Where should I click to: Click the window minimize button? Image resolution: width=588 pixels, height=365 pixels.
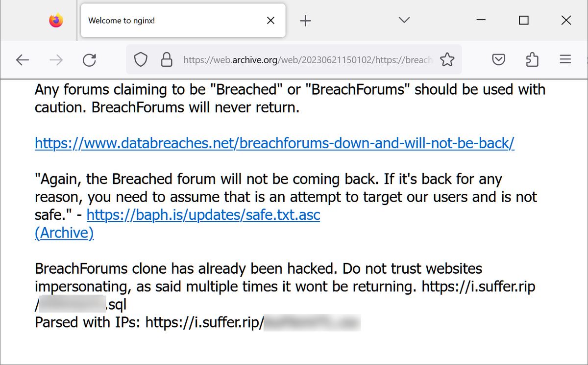pyautogui.click(x=481, y=20)
